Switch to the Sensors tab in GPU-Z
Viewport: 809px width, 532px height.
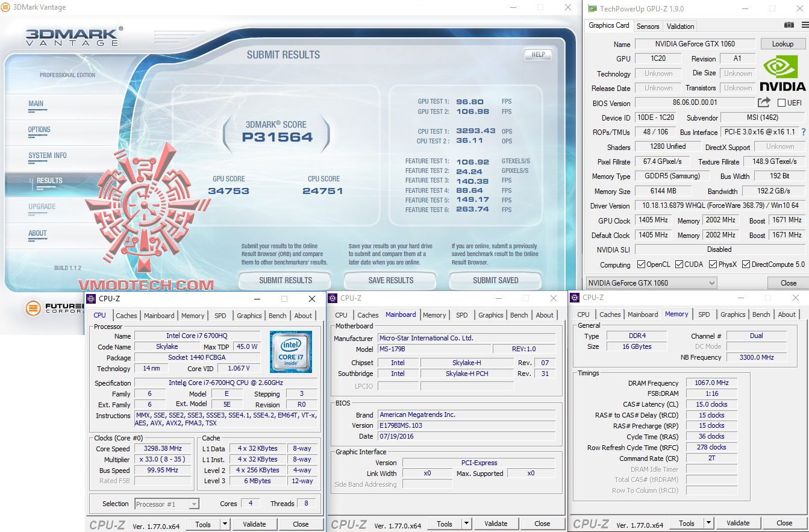pos(648,27)
